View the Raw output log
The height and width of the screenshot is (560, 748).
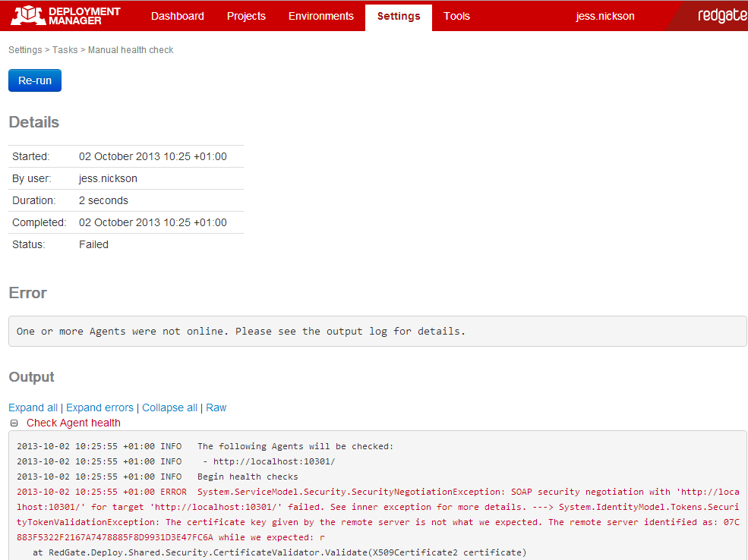[x=216, y=407]
